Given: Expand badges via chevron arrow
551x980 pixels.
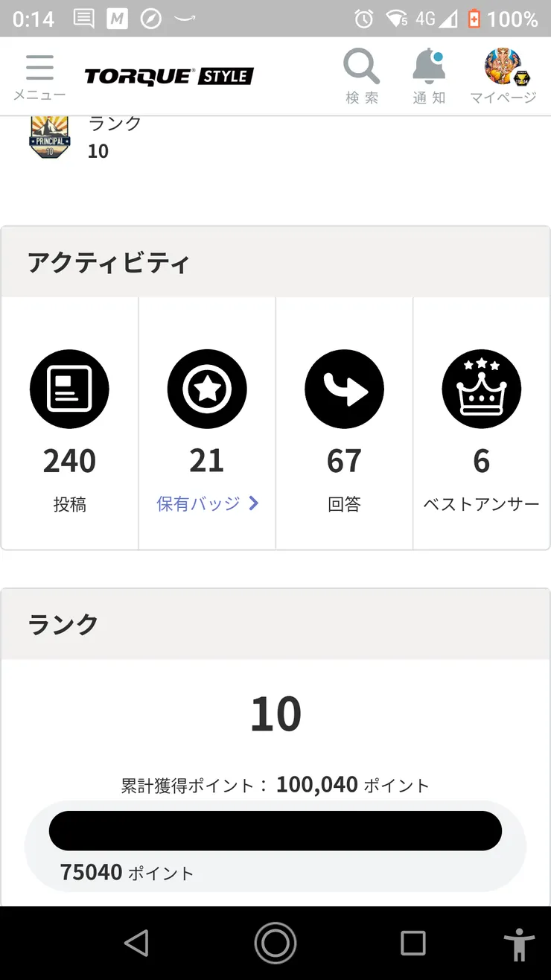Looking at the screenshot, I should click(x=254, y=504).
